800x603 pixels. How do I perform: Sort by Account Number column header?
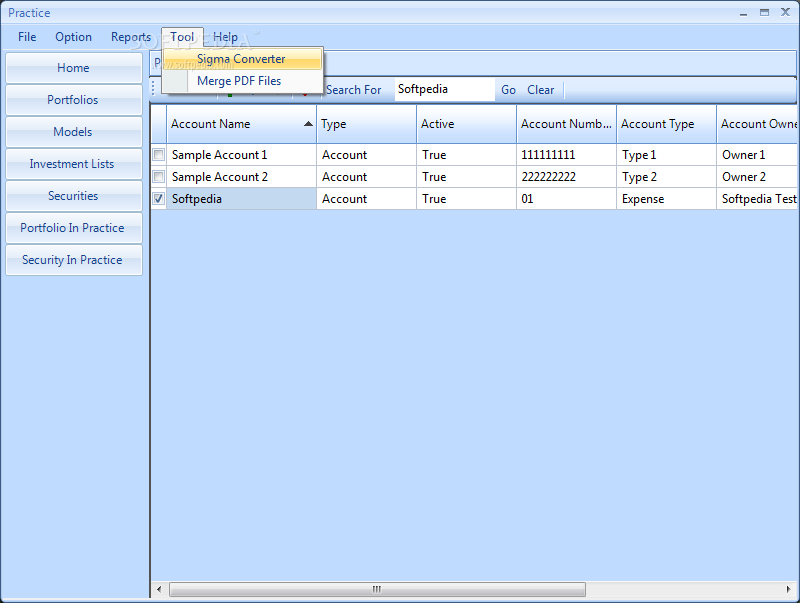[566, 124]
